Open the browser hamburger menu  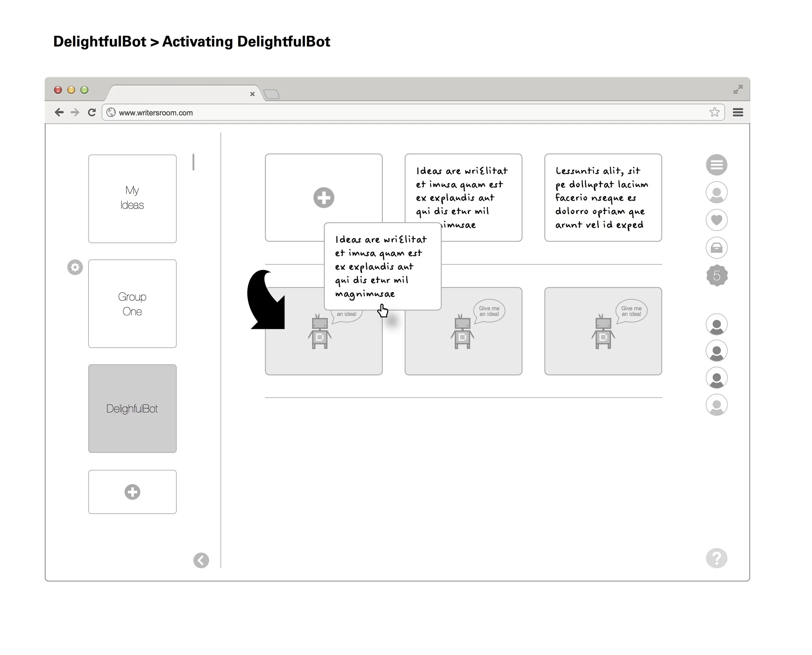[x=738, y=112]
